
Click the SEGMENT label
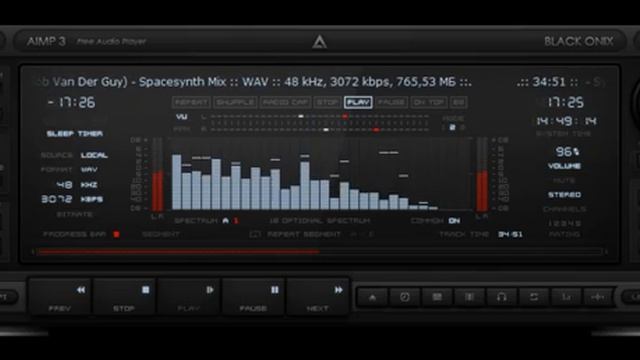[161, 234]
